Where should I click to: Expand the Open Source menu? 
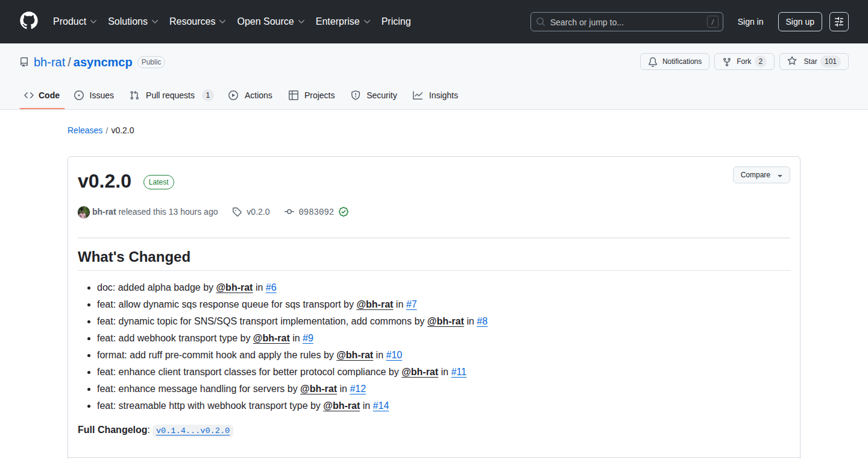click(271, 21)
